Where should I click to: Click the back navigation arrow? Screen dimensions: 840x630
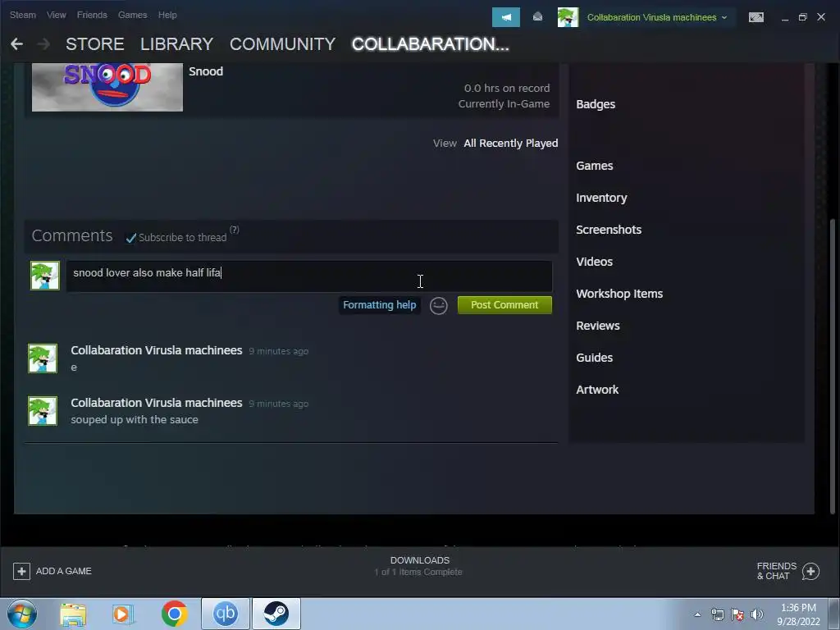pyautogui.click(x=16, y=44)
